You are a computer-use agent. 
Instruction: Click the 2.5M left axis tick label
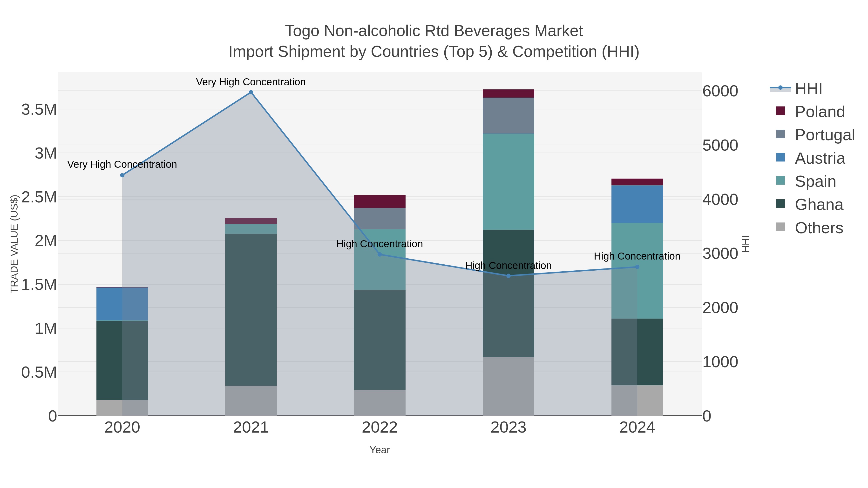click(39, 197)
